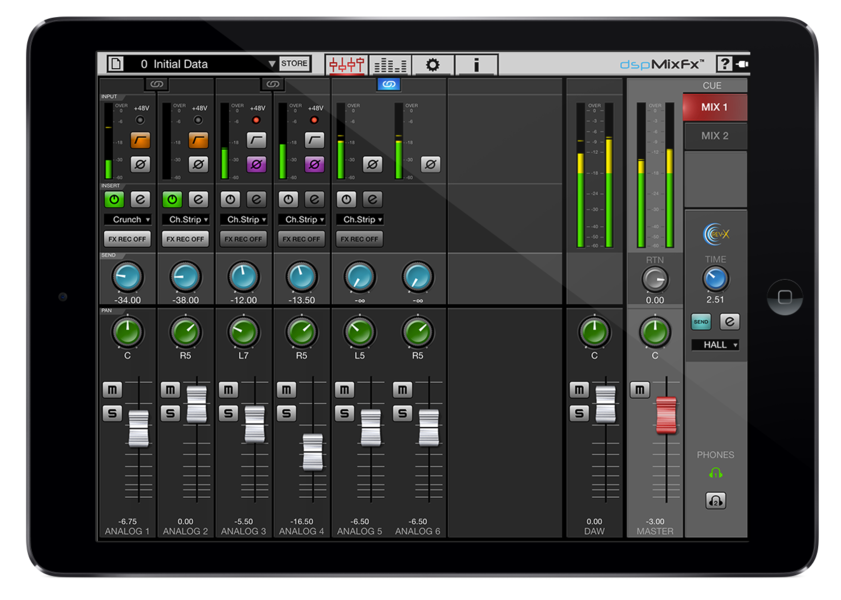The height and width of the screenshot is (600, 841).
Task: Click the Analog 4 fader handle
Action: tap(313, 452)
